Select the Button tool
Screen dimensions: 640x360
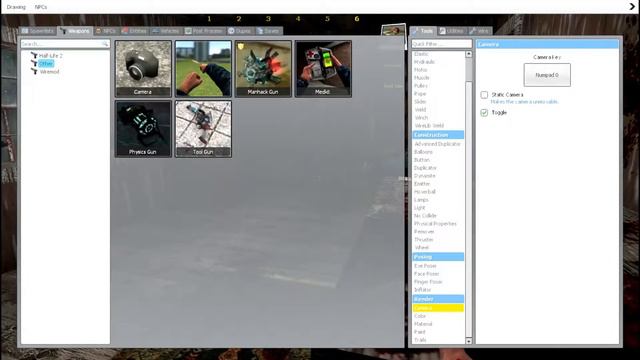point(422,160)
